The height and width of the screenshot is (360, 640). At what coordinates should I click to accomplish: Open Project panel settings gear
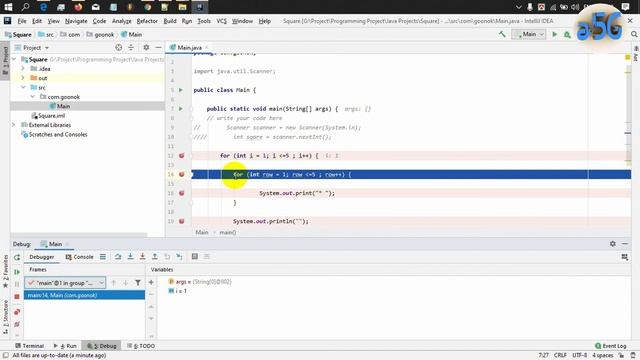146,48
